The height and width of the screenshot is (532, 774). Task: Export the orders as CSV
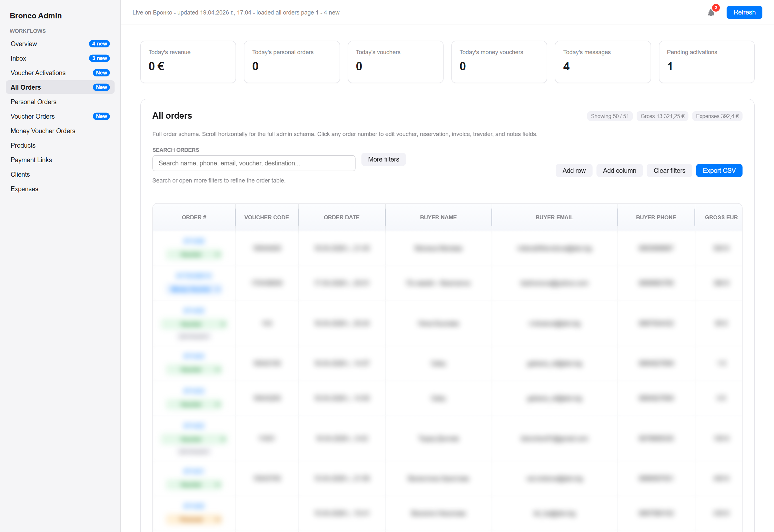pos(719,170)
